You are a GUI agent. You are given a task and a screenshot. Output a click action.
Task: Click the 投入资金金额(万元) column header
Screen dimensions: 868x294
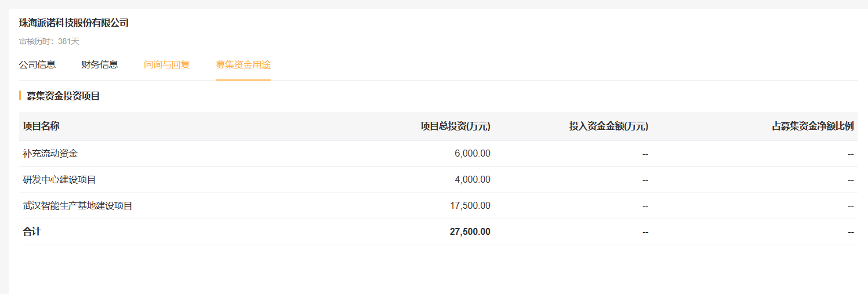(608, 126)
